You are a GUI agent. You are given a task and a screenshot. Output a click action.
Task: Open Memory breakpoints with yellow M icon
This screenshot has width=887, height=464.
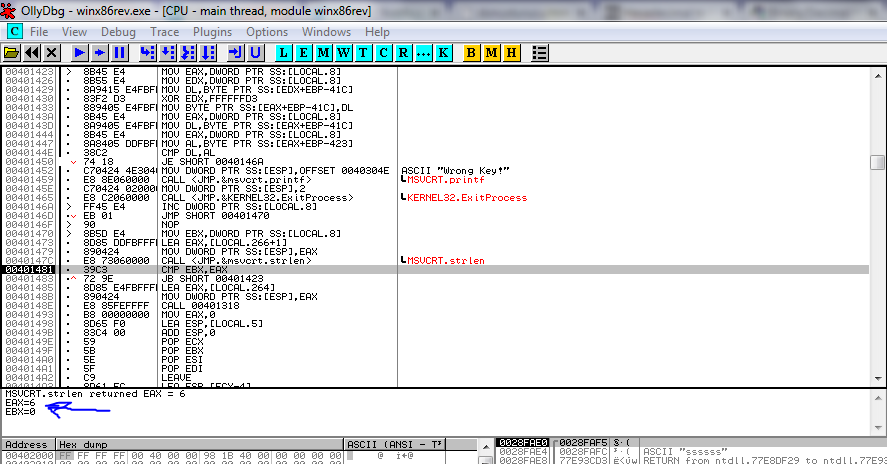click(492, 53)
